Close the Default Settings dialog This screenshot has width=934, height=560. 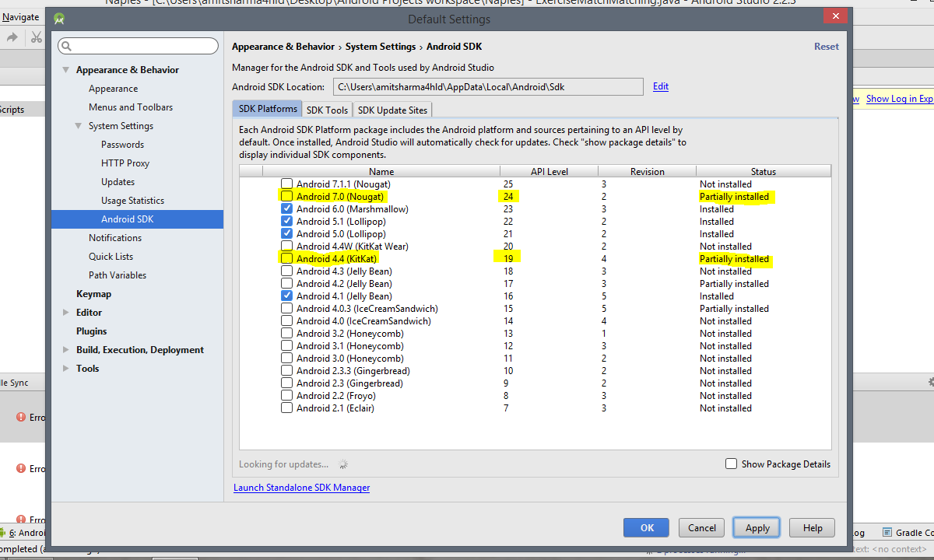pos(835,16)
